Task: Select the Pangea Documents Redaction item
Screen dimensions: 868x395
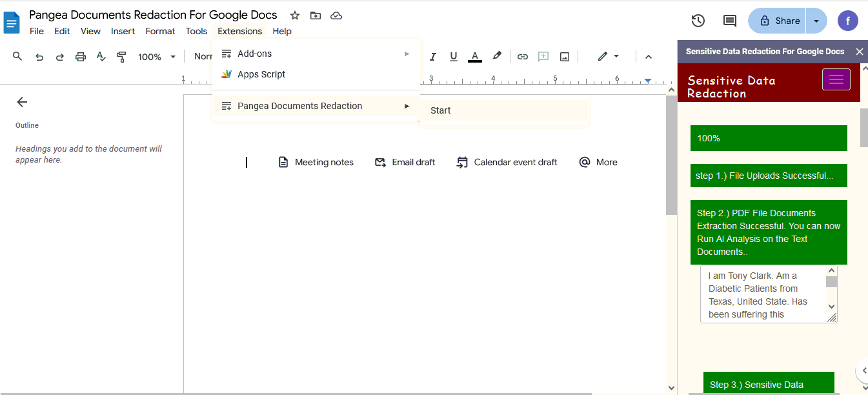Action: point(316,106)
